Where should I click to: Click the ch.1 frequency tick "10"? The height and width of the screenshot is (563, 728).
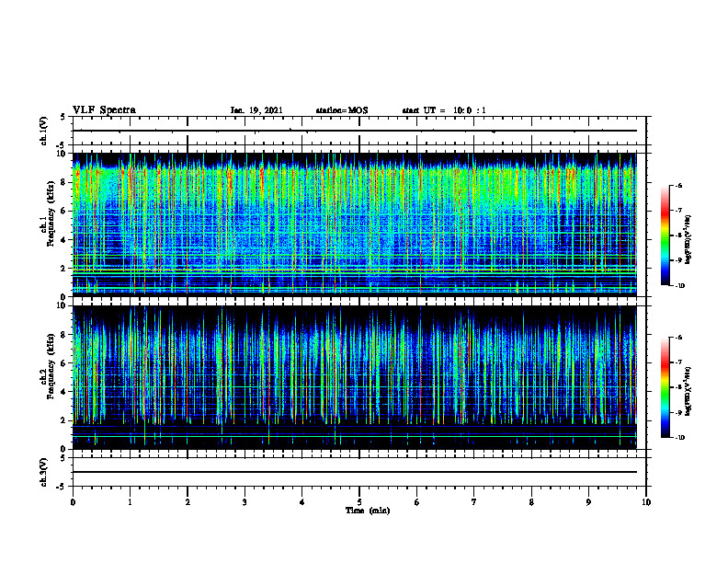point(62,154)
